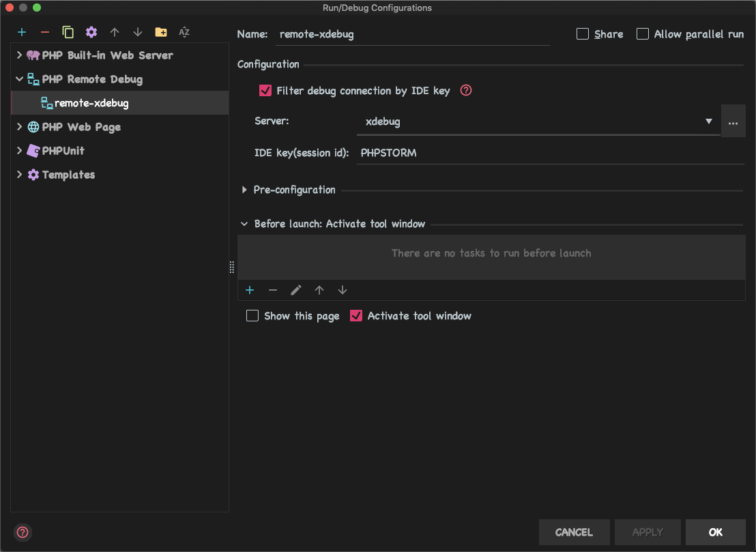Disable Filter debug connection by IDE key
Screen dimensions: 756x552
click(x=265, y=90)
